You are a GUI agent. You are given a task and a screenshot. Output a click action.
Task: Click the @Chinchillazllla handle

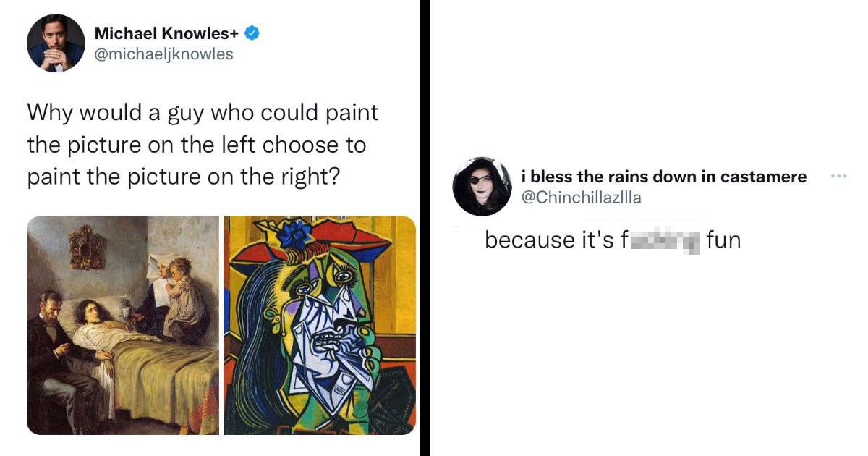581,197
